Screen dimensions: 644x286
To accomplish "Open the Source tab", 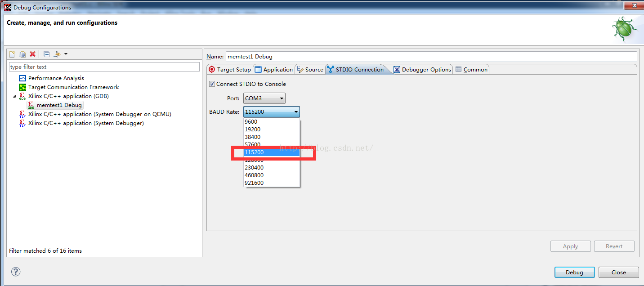I will 310,69.
